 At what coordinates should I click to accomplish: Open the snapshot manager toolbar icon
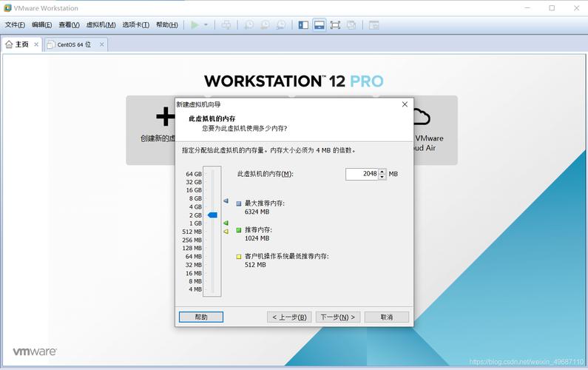click(281, 24)
